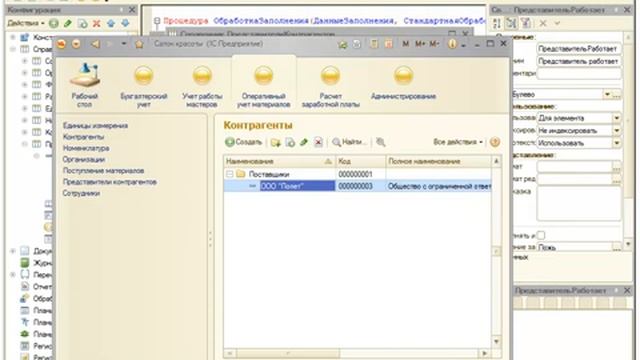Collapse Справочники node in configuration tree
The image size is (640, 360).
tap(13, 49)
